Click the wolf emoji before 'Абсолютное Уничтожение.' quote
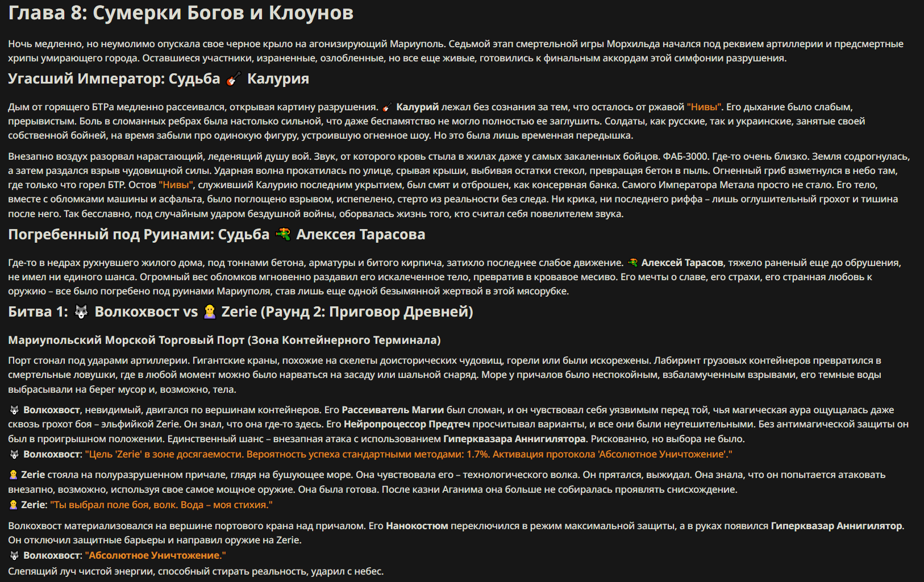 click(14, 555)
